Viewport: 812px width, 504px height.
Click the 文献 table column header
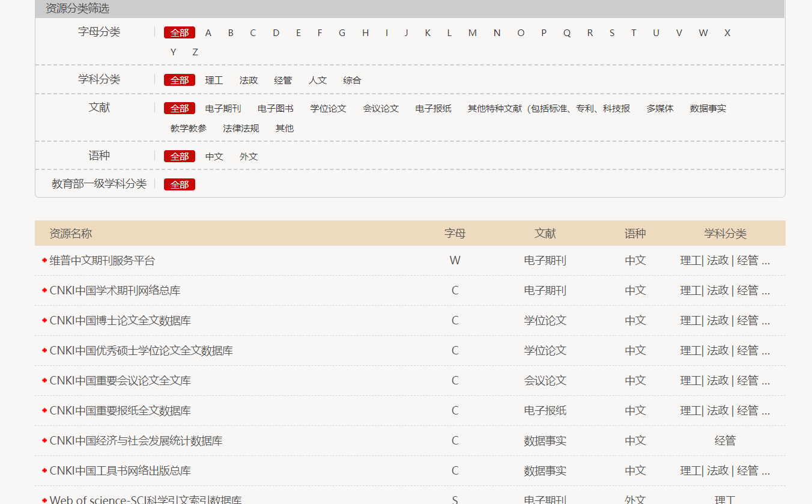coord(545,233)
